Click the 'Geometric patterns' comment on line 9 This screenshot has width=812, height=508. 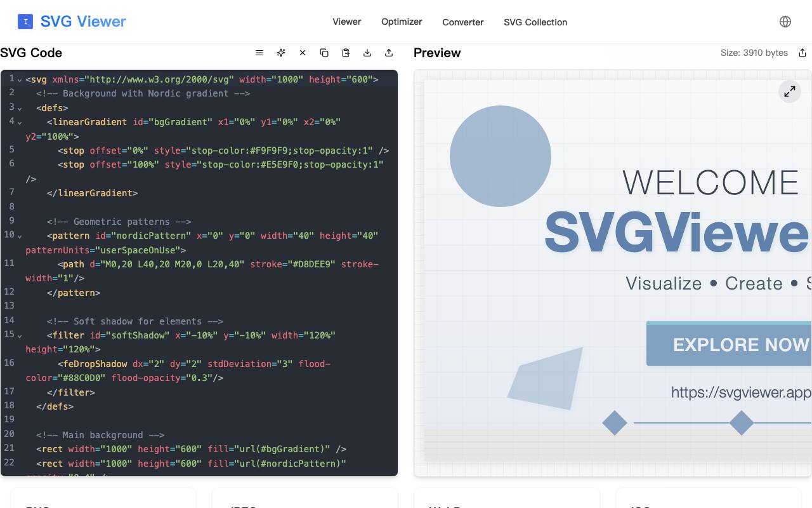pos(119,222)
